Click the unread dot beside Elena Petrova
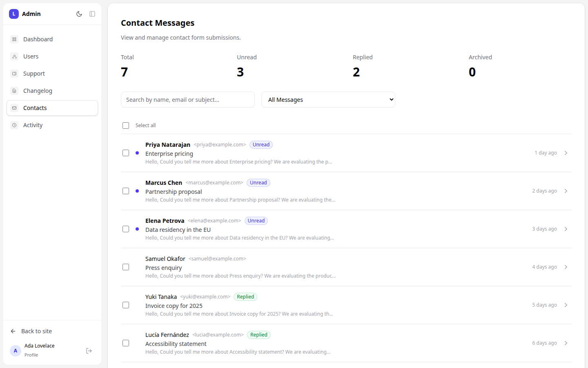This screenshot has width=588, height=368. click(137, 229)
